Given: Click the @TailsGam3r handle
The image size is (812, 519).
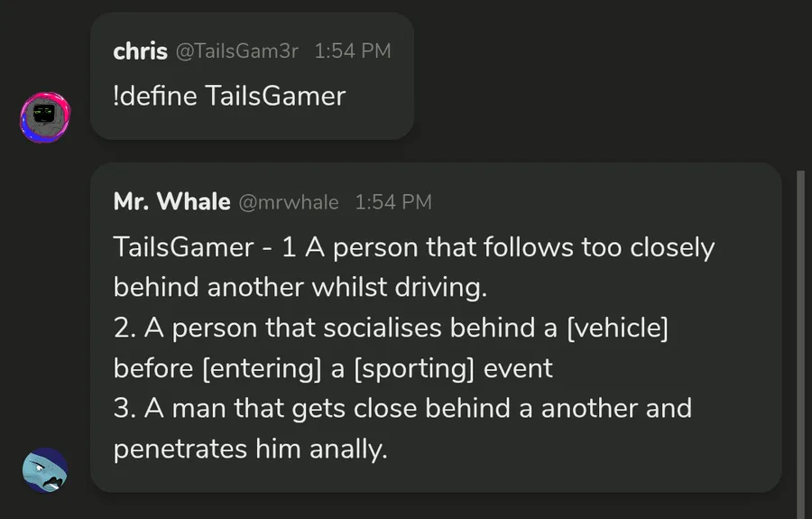Looking at the screenshot, I should pos(236,51).
